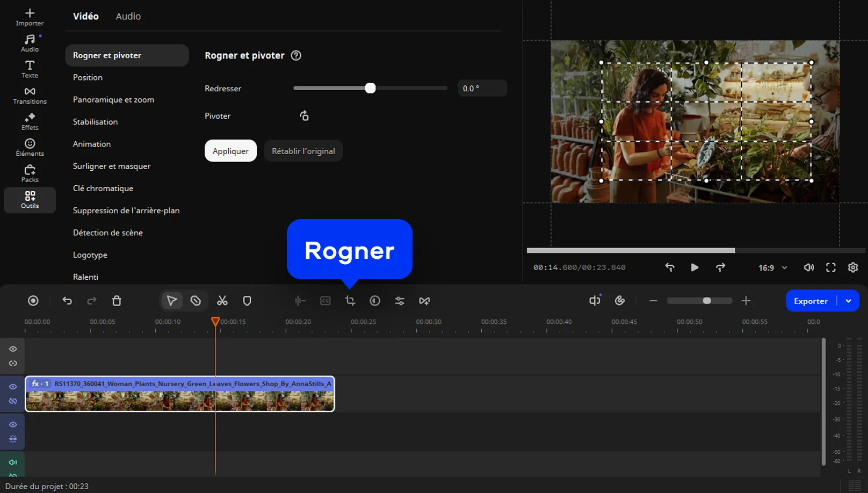Viewport: 868px width, 493px height.
Task: Open the 16:9 aspect ratio dropdown
Action: tap(772, 267)
